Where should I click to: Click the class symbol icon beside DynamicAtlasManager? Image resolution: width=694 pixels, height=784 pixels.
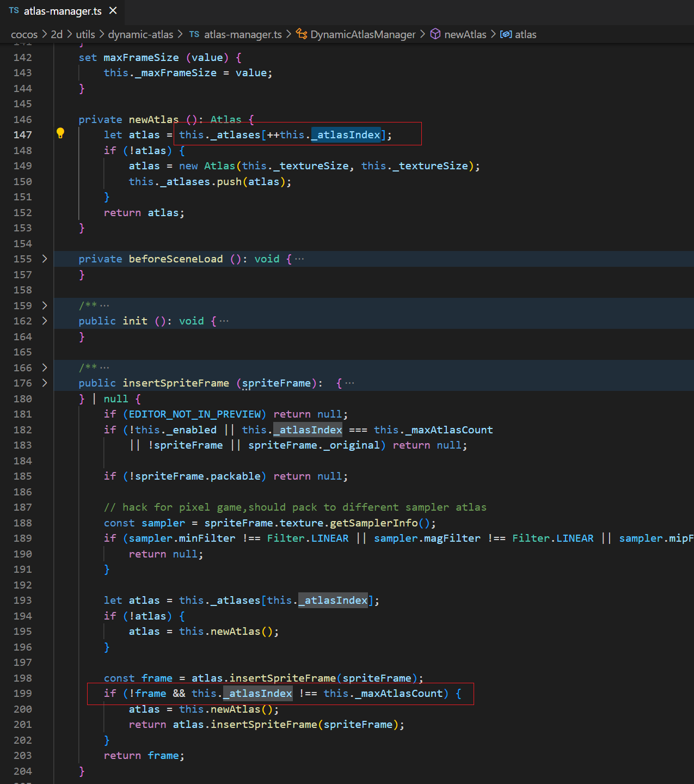pyautogui.click(x=302, y=34)
